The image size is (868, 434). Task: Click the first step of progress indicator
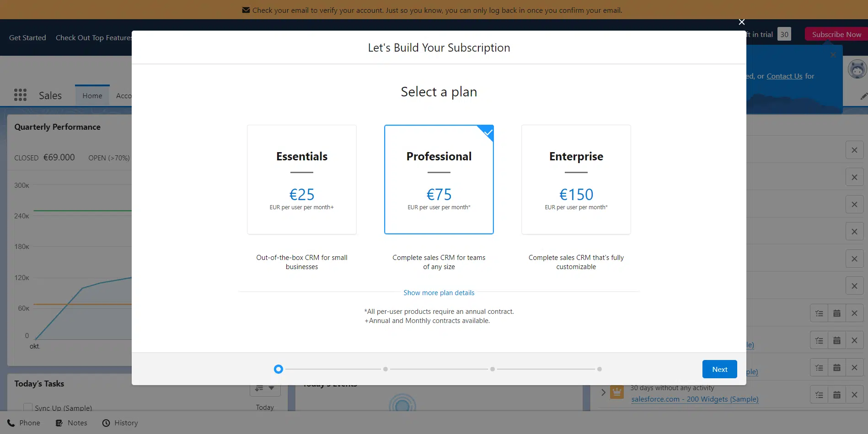pos(279,369)
